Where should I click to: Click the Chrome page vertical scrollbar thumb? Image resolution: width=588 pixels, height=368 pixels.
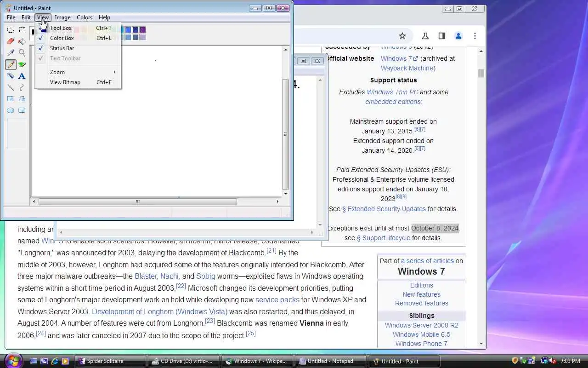(481, 74)
